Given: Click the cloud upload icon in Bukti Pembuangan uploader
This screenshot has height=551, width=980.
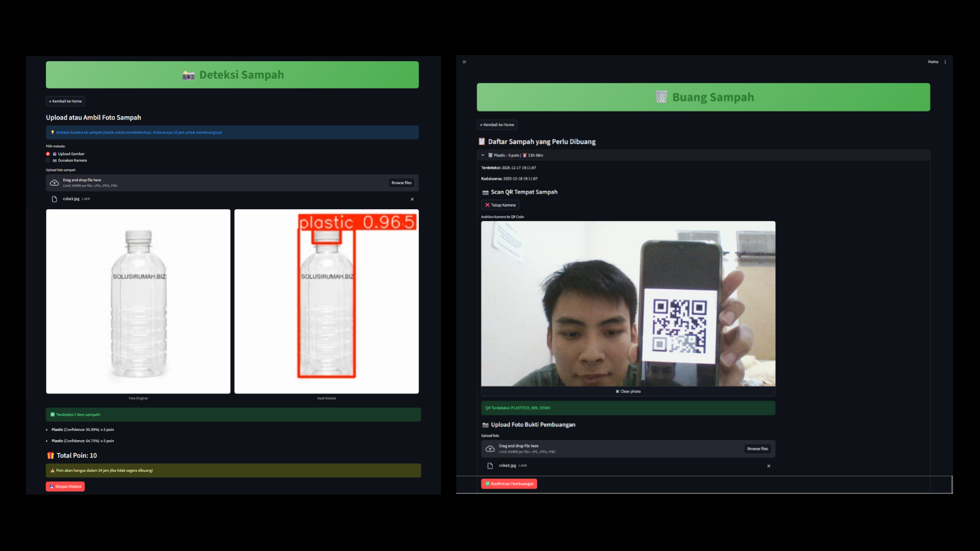Looking at the screenshot, I should (490, 449).
